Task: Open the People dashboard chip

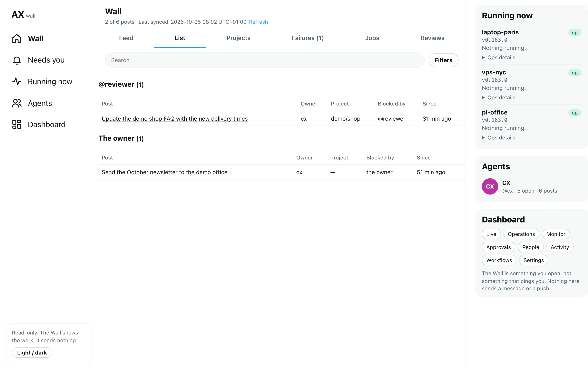Action: pyautogui.click(x=531, y=247)
